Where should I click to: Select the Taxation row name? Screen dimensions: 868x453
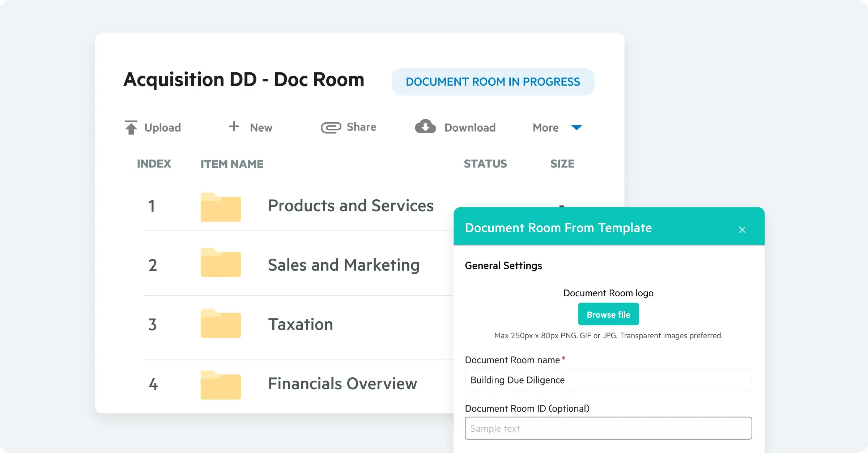tap(301, 324)
